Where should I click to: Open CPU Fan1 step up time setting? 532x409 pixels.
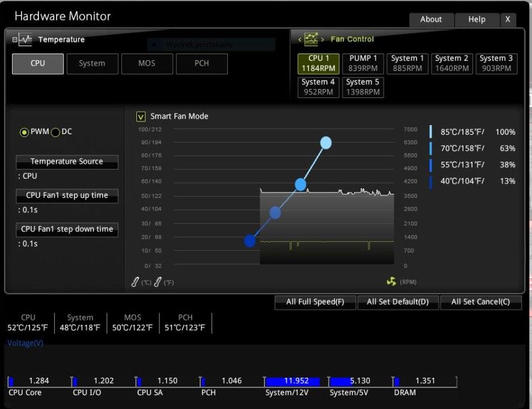coord(67,196)
